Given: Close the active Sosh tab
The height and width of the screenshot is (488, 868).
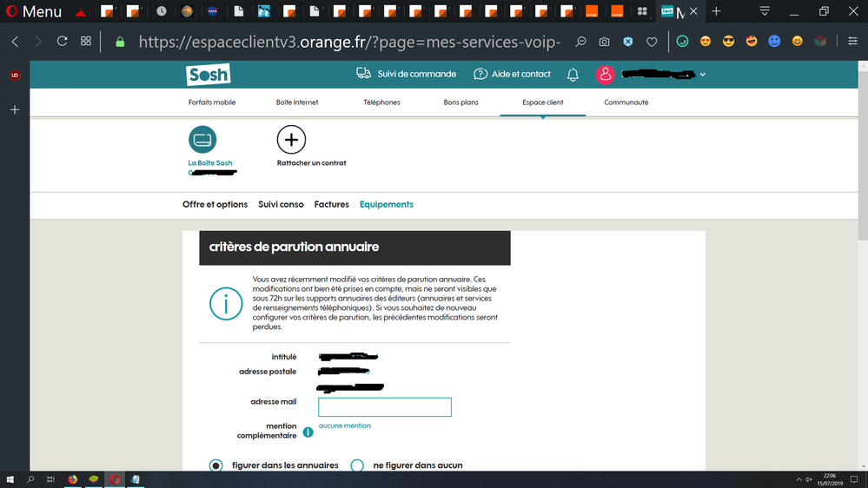Looking at the screenshot, I should [693, 11].
